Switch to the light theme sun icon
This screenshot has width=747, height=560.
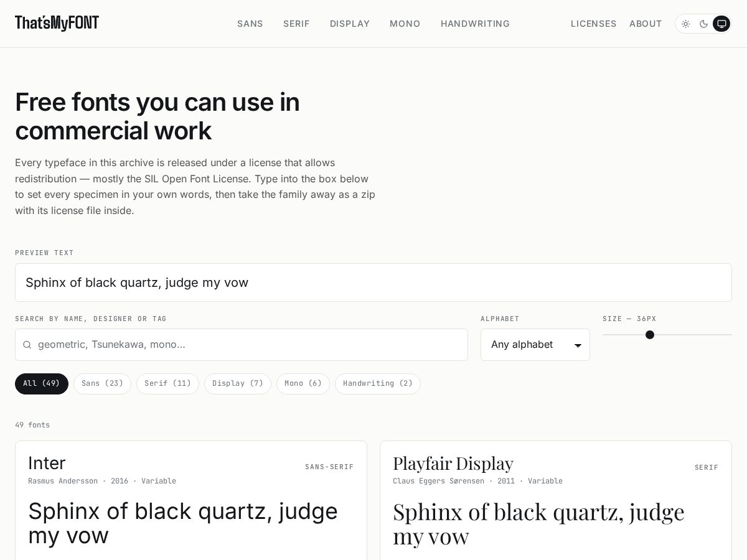685,24
